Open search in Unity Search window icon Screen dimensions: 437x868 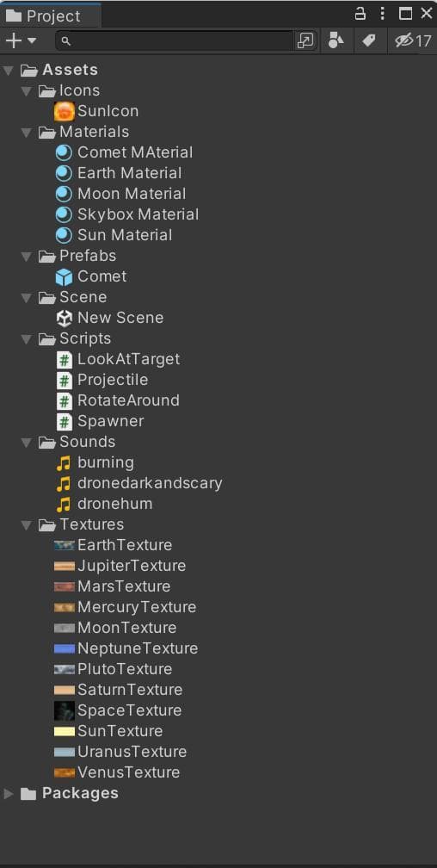click(x=305, y=40)
